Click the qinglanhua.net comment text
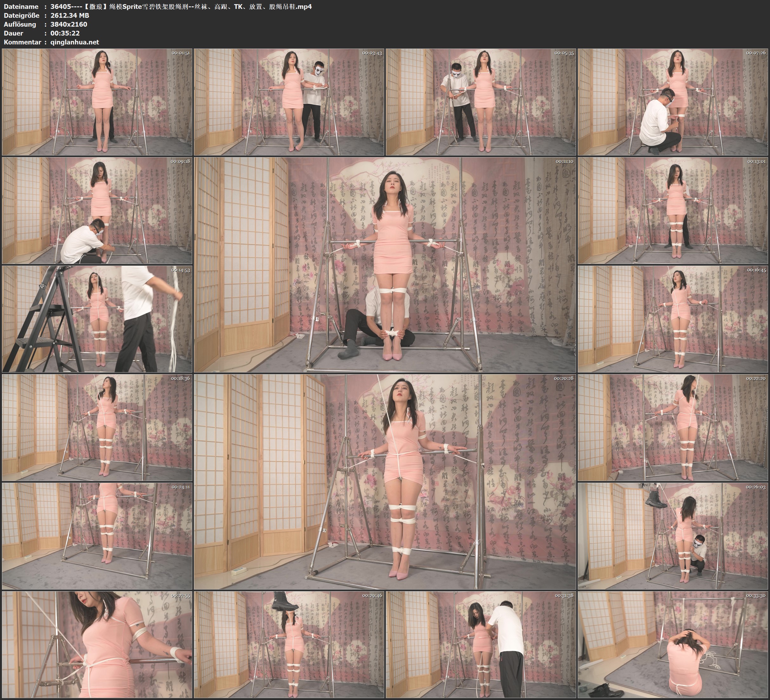The height and width of the screenshot is (700, 770). pos(75,42)
